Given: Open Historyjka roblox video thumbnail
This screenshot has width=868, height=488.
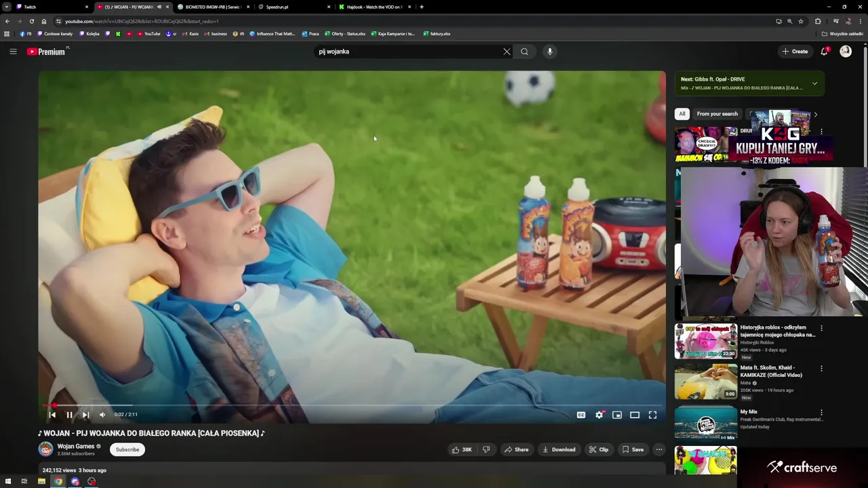Looking at the screenshot, I should coord(705,342).
